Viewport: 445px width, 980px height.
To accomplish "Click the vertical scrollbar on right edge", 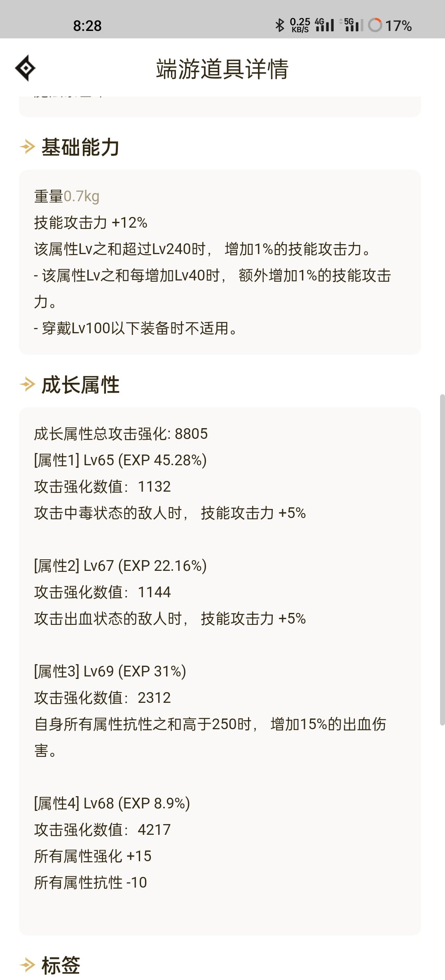I will 442,560.
